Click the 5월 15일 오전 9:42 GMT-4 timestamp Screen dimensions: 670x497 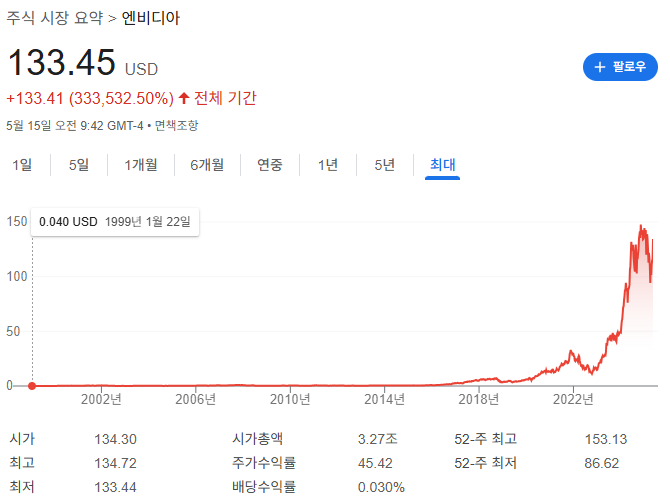pyautogui.click(x=75, y=125)
